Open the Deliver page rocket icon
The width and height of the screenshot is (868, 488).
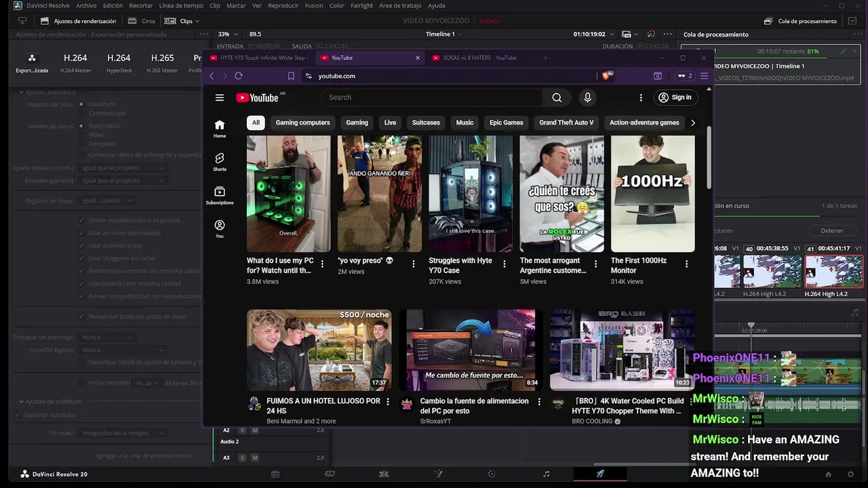click(x=600, y=474)
